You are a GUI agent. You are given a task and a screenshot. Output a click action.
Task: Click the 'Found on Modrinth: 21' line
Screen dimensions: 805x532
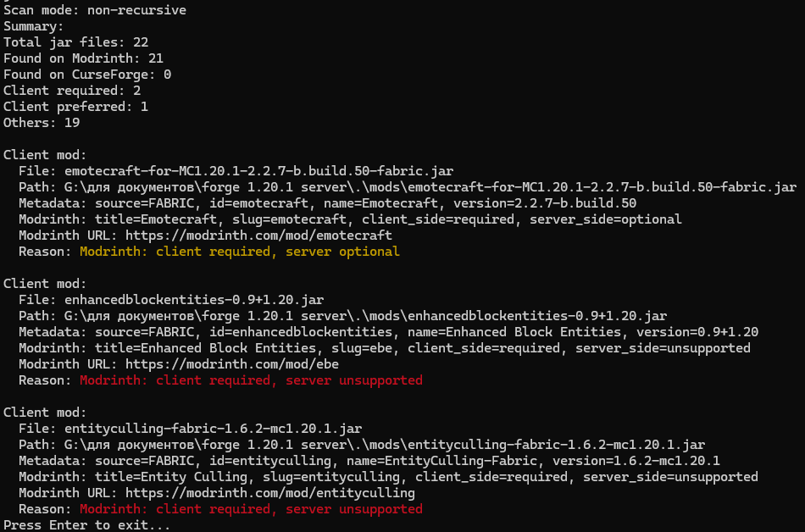[x=83, y=58]
